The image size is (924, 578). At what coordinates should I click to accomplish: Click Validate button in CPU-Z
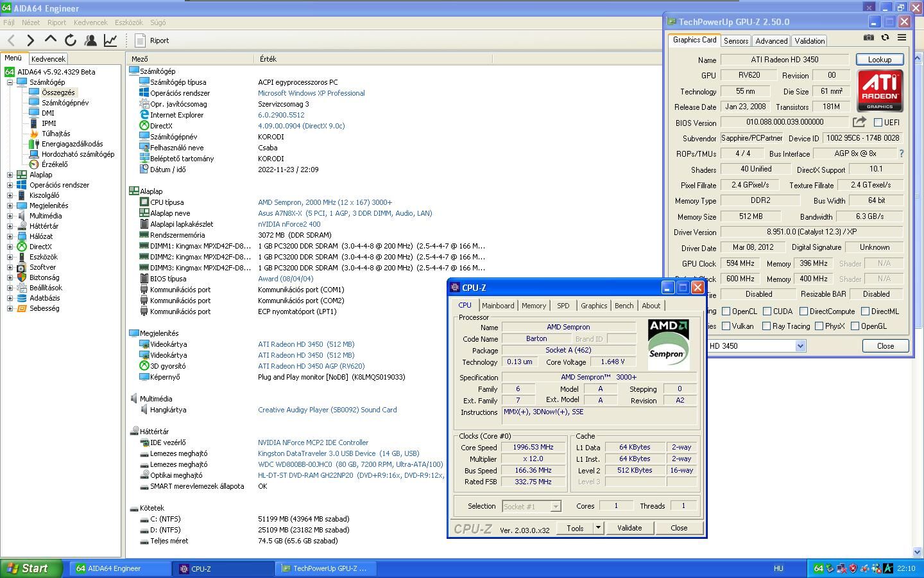[x=629, y=528]
